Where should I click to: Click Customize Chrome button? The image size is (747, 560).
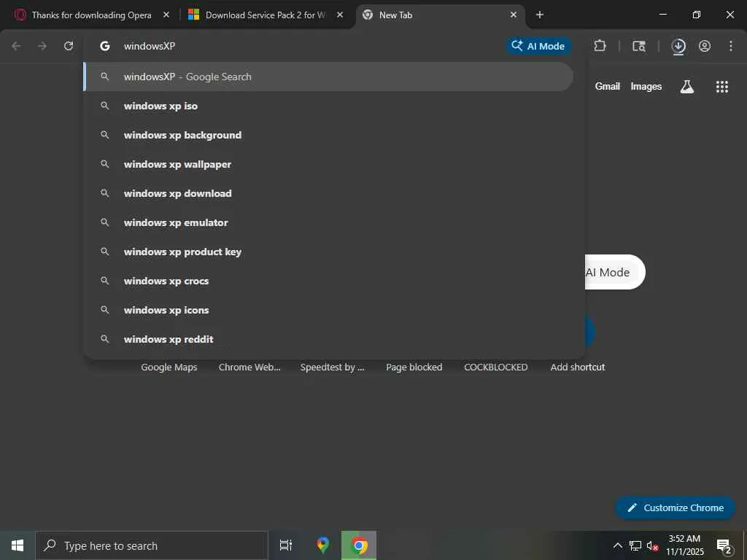675,507
